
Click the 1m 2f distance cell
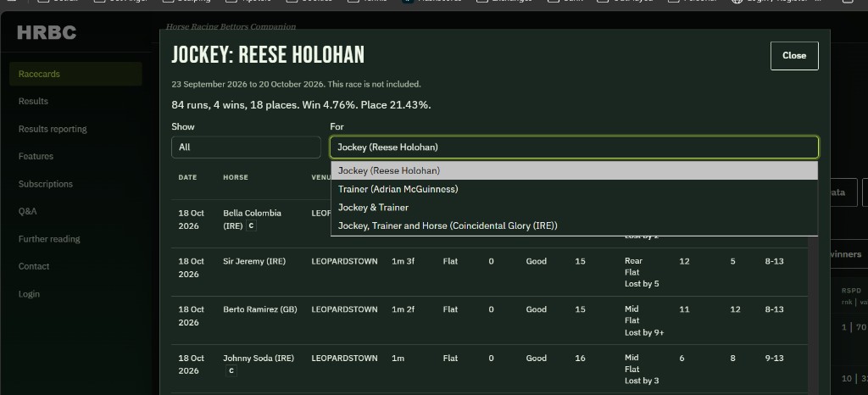[403, 309]
